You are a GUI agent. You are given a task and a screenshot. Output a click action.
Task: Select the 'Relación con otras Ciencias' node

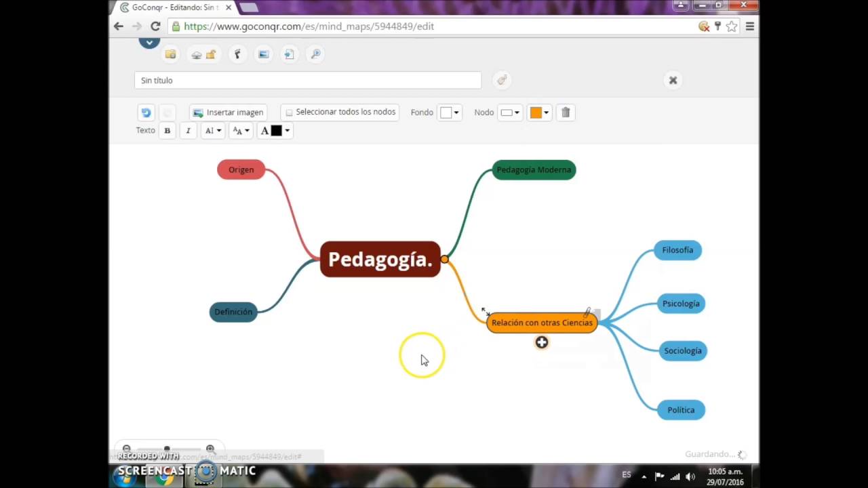pyautogui.click(x=542, y=323)
